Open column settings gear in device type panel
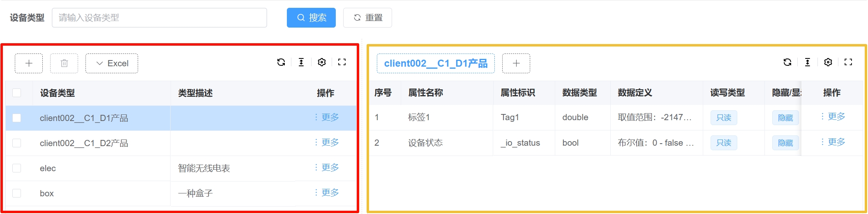The height and width of the screenshot is (214, 868). [x=322, y=62]
